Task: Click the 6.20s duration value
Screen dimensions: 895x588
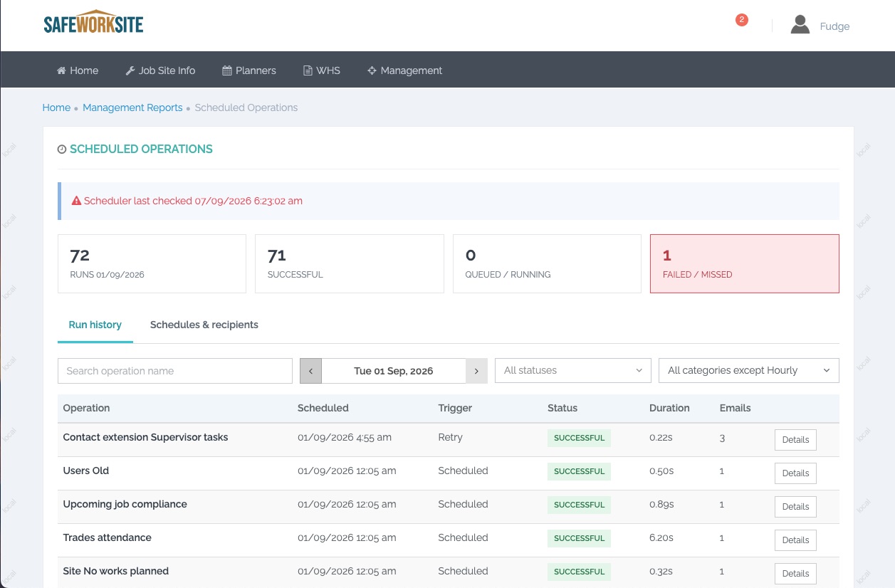Action: 661,537
